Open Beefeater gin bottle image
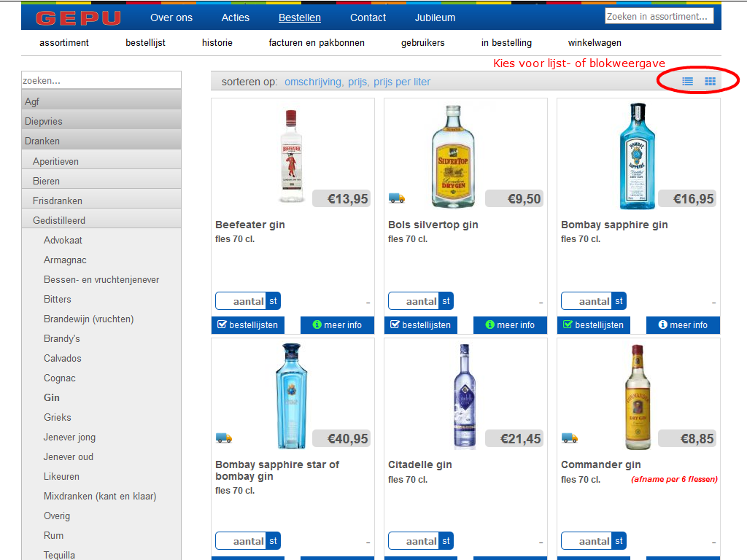This screenshot has width=747, height=560. pyautogui.click(x=291, y=156)
